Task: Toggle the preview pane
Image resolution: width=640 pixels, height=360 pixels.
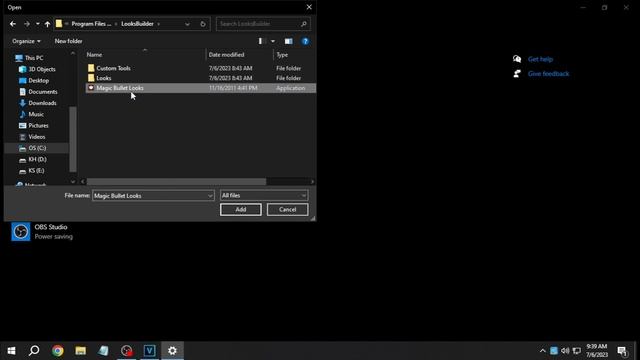Action: (x=289, y=41)
